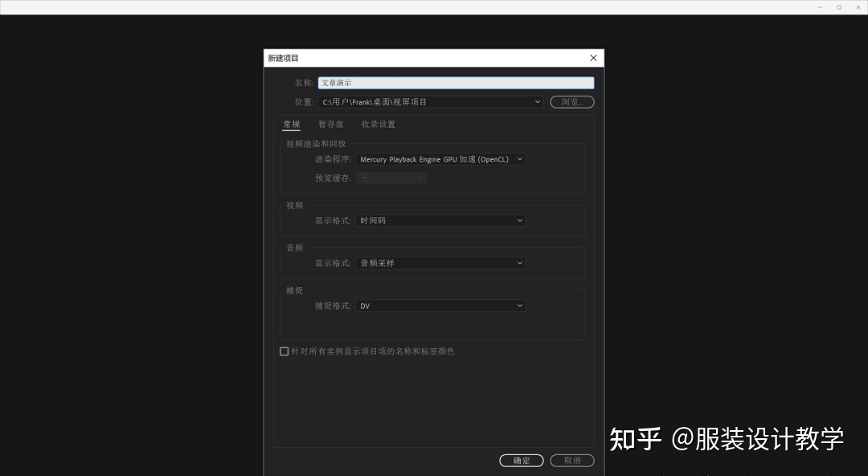This screenshot has width=868, height=476.
Task: Click the 名称 field containing 文章演示
Action: (x=456, y=83)
